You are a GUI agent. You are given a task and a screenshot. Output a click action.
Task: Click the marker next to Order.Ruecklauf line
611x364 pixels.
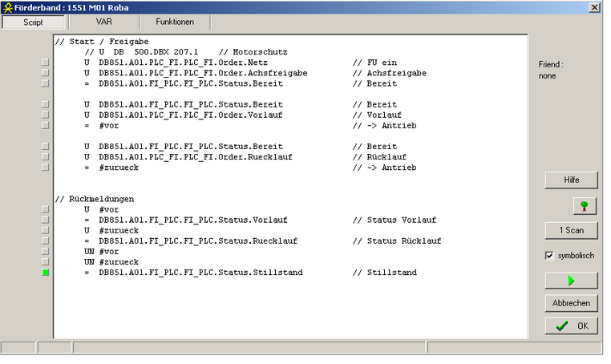(x=46, y=157)
